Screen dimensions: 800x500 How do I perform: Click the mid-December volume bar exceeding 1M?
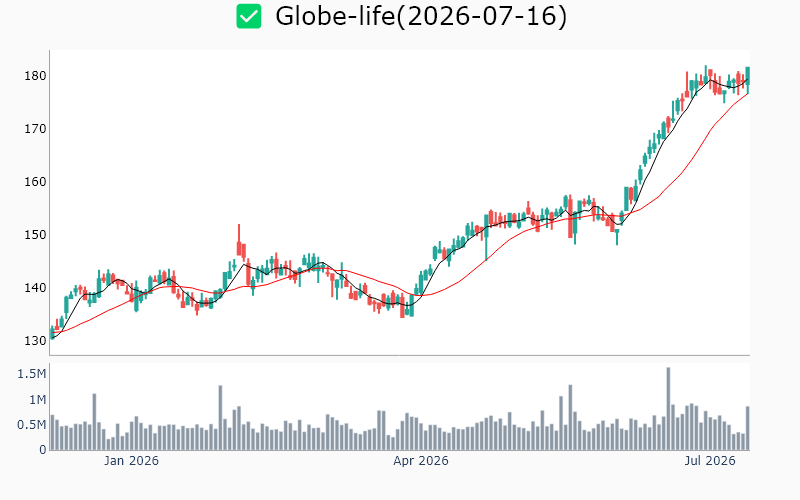94,422
